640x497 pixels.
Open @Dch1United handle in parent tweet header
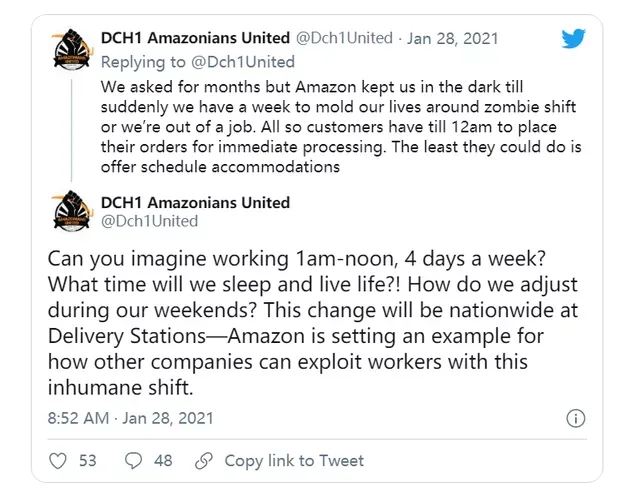[x=344, y=38]
